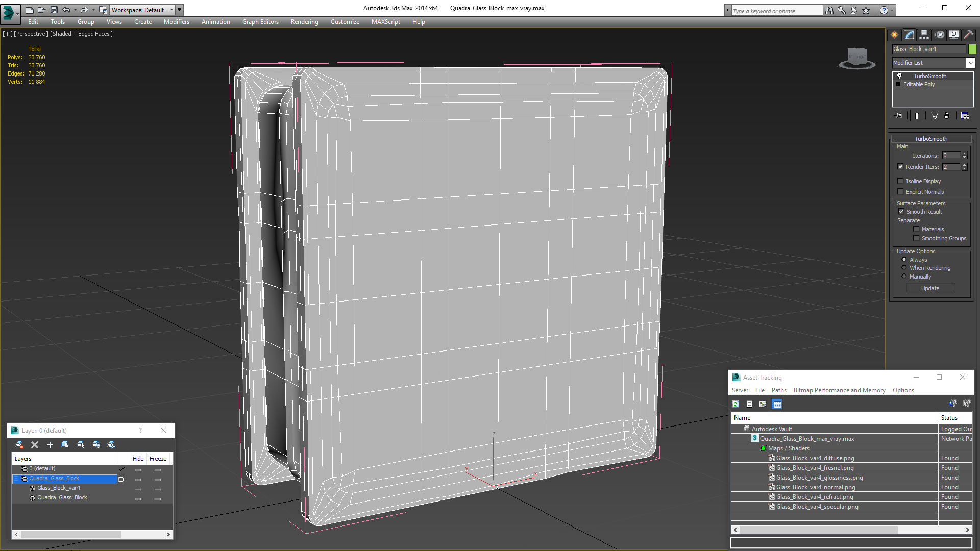Click Make Unique icon
980x551 pixels.
coord(935,116)
